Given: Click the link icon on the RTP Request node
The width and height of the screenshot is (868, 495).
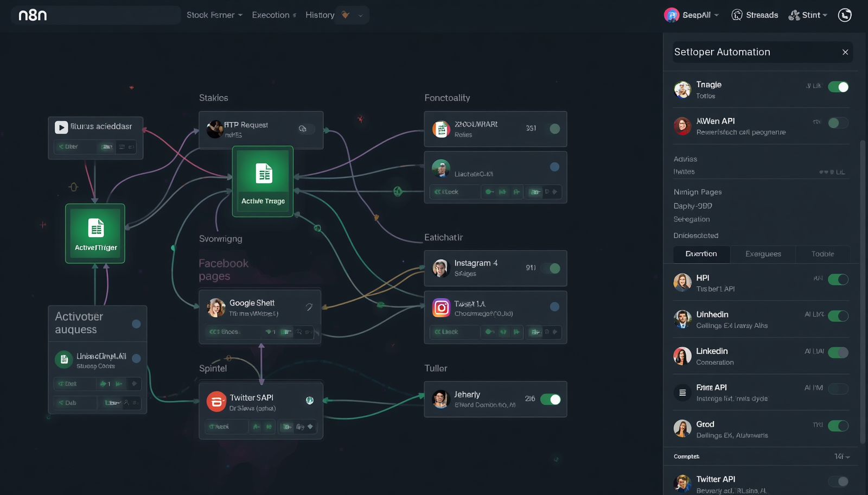Looking at the screenshot, I should [303, 129].
